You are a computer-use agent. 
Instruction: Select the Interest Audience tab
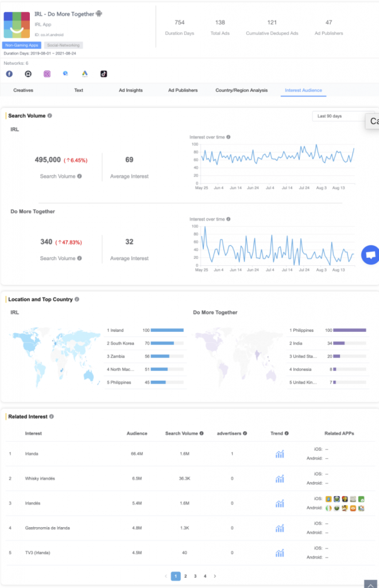click(x=303, y=90)
